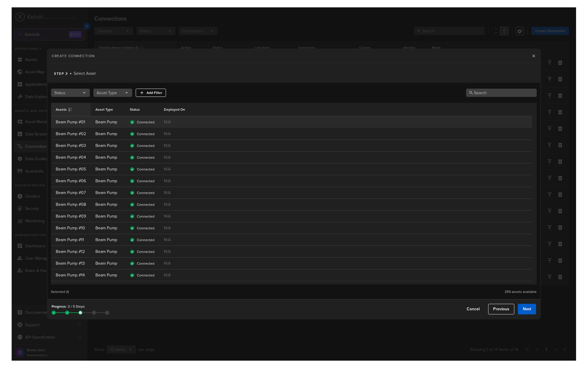Close the Create Connection dialog
588x368 pixels.
[533, 56]
